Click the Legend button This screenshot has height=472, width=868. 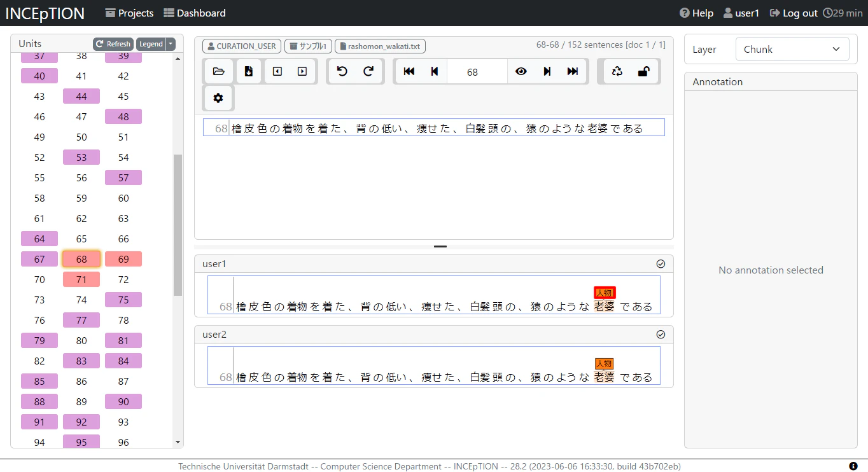point(151,44)
